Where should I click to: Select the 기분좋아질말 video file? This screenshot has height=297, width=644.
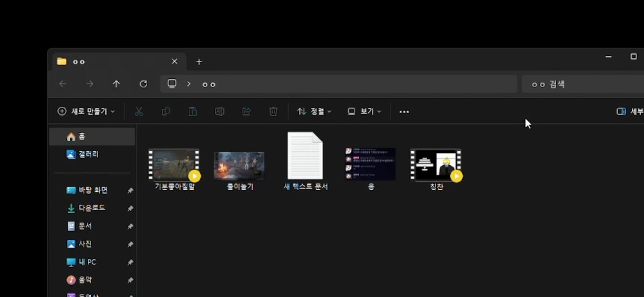point(174,170)
